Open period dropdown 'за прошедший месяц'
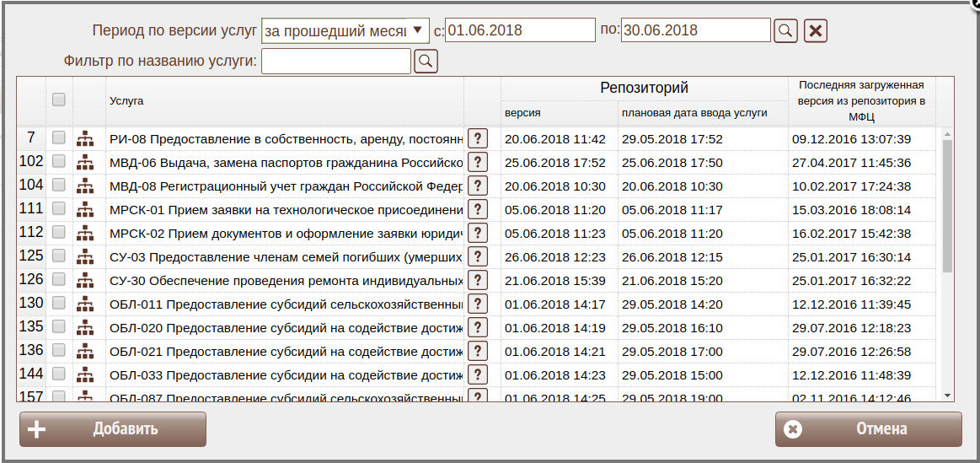 click(345, 30)
